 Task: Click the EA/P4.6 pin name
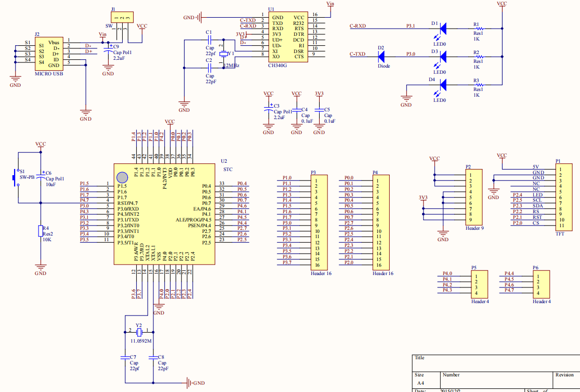point(202,209)
